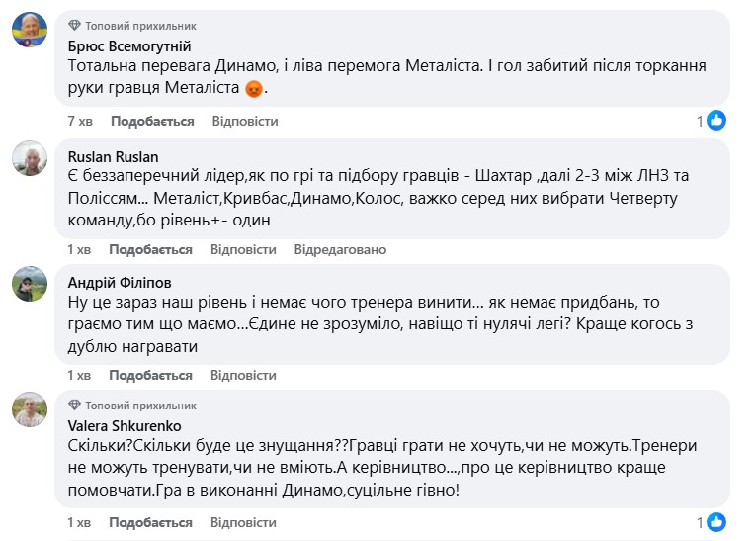Click the 7 хв timestamp link
This screenshot has width=756, height=541.
pyautogui.click(x=79, y=121)
